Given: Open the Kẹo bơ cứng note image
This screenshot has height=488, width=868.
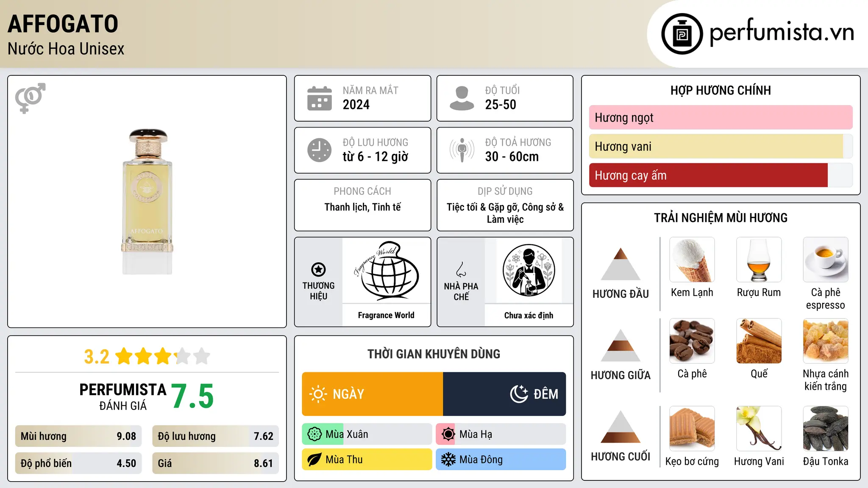Looking at the screenshot, I should [692, 429].
